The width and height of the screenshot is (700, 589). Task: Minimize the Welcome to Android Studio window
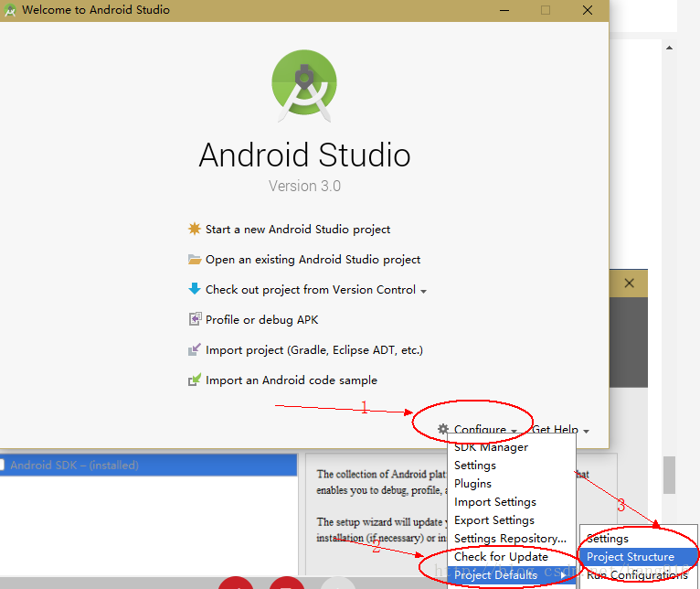(x=504, y=10)
